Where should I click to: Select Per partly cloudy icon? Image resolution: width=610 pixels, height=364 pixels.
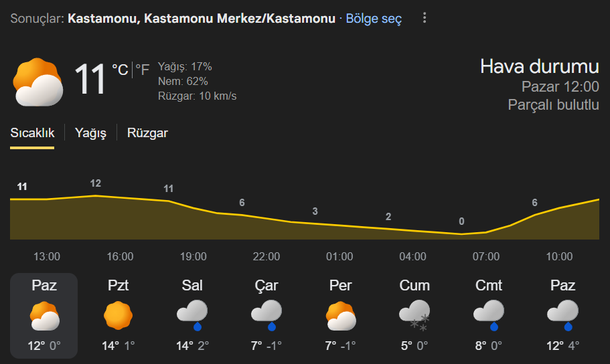point(341,316)
